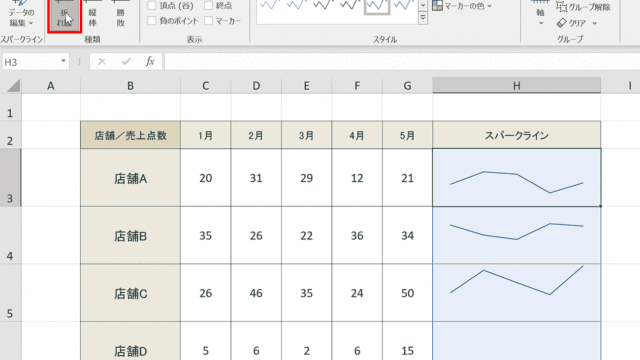Click cell with value 12 for 店舗A
This screenshot has height=360, width=640.
[357, 178]
